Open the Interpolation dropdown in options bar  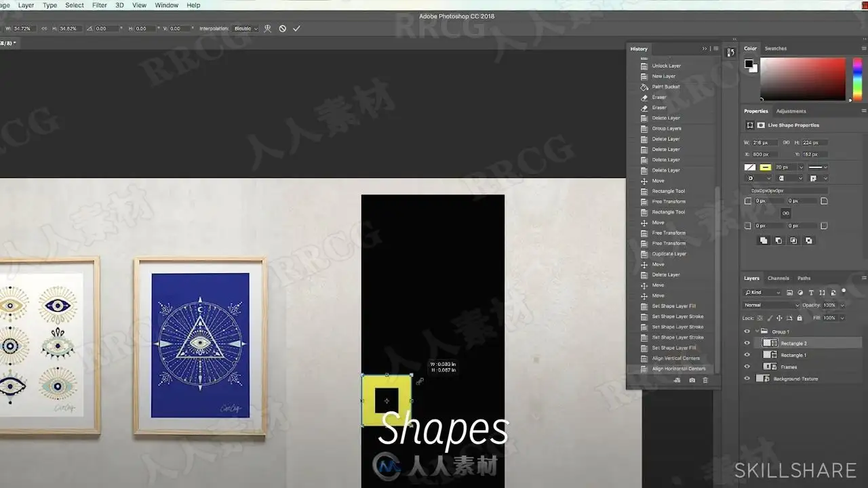click(245, 28)
